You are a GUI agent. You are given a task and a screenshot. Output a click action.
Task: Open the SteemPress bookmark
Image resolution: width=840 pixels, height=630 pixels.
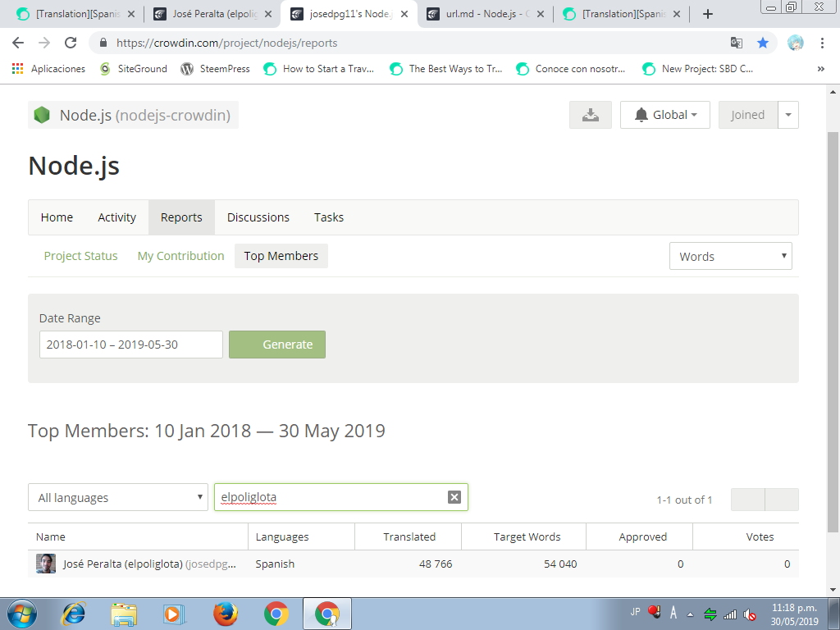(216, 69)
